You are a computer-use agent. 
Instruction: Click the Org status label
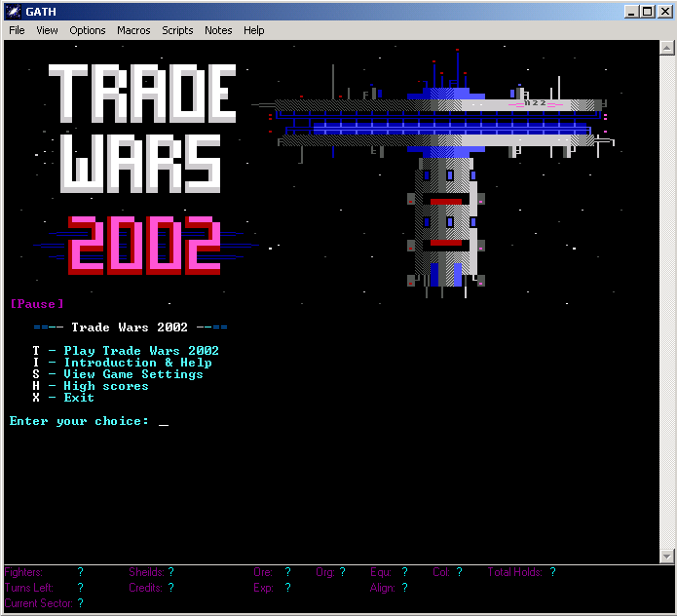pyautogui.click(x=325, y=572)
